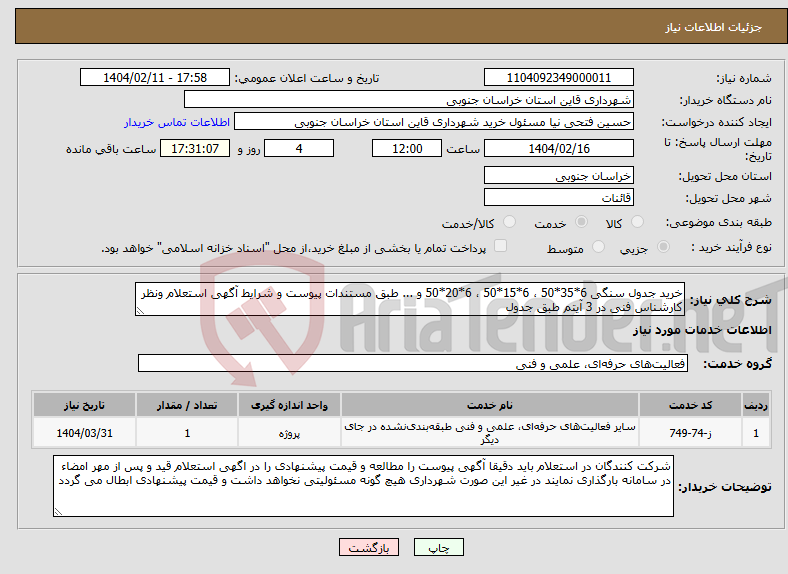Image resolution: width=788 pixels, height=574 pixels.
Task: Click the گروه خدمت service group field
Action: (413, 363)
